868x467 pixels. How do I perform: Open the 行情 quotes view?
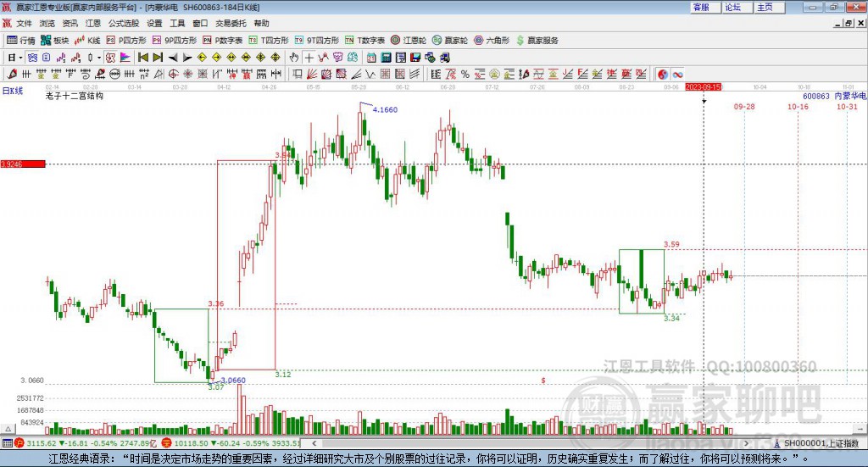pos(21,40)
